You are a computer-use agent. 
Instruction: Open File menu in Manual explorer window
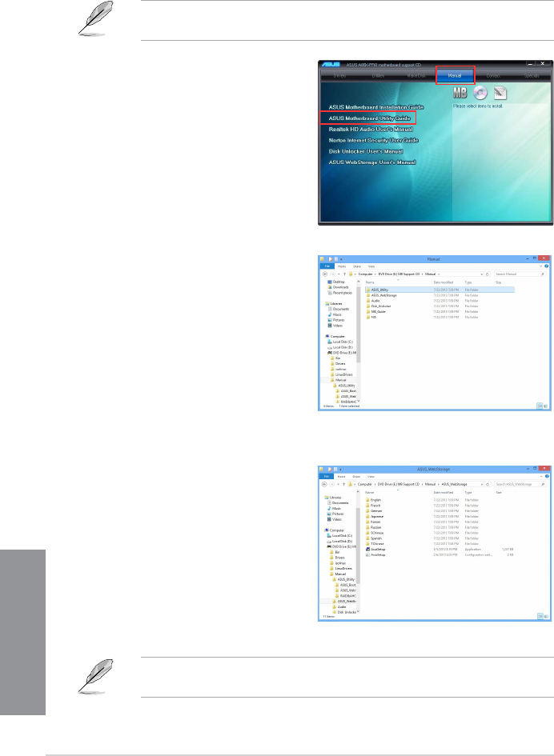(x=327, y=266)
